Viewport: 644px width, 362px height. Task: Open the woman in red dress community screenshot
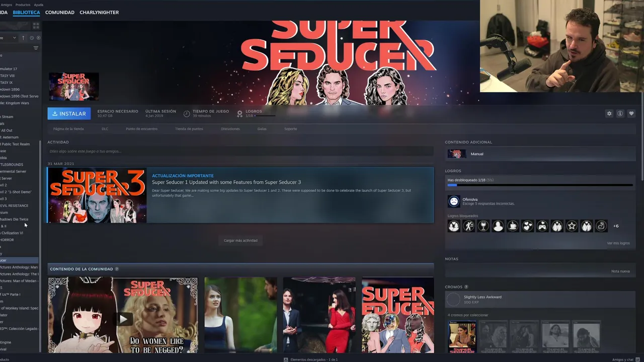coord(319,315)
